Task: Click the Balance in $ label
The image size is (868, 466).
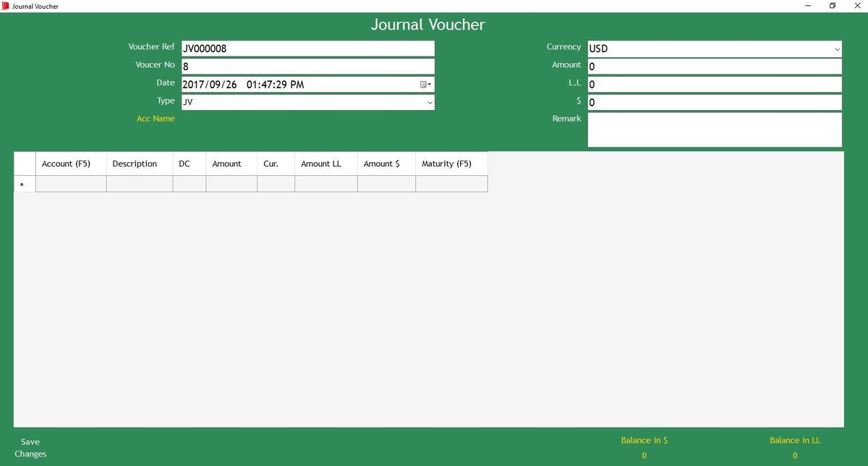Action: point(644,440)
